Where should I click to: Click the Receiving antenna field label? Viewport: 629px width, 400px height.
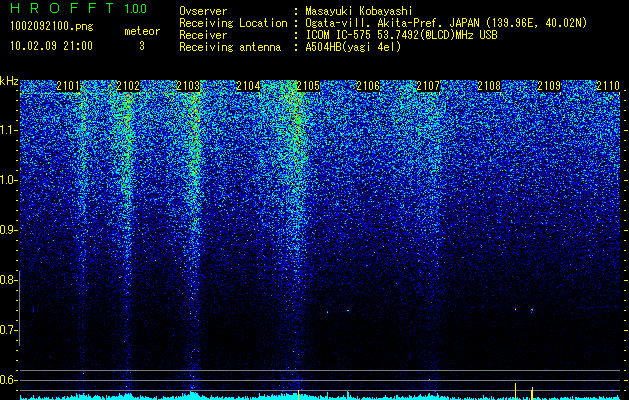click(230, 48)
